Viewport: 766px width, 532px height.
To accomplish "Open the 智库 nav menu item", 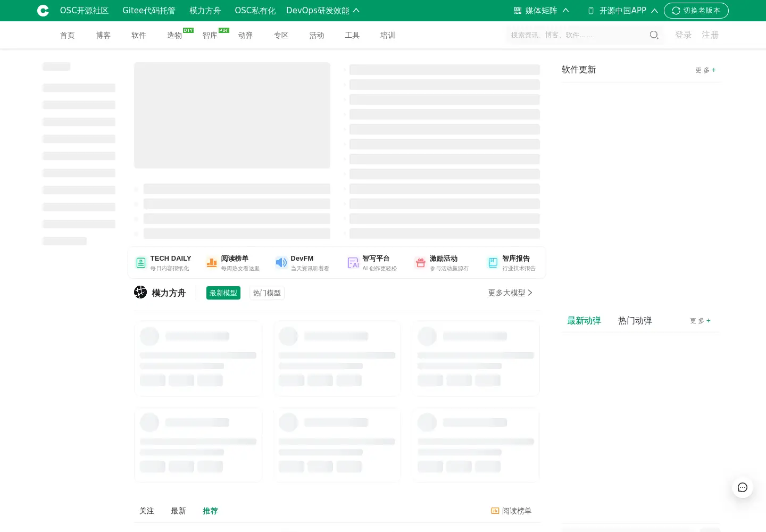I will click(210, 35).
